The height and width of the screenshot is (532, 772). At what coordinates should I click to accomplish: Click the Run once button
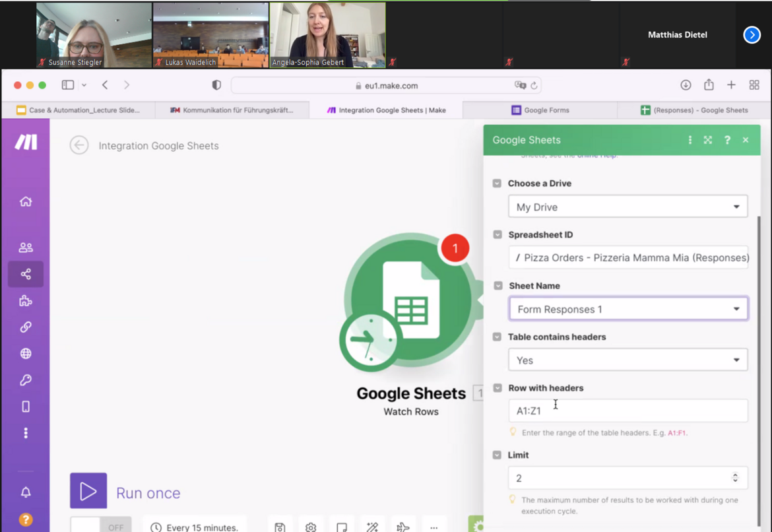coord(88,491)
